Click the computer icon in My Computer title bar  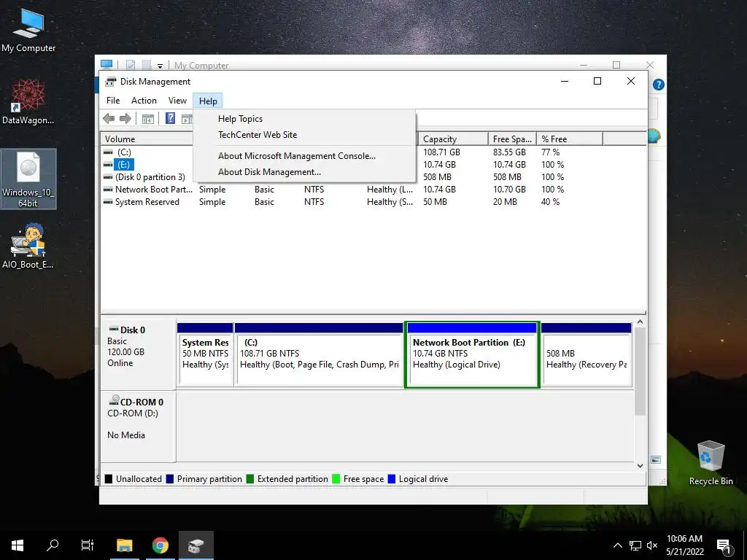(107, 65)
